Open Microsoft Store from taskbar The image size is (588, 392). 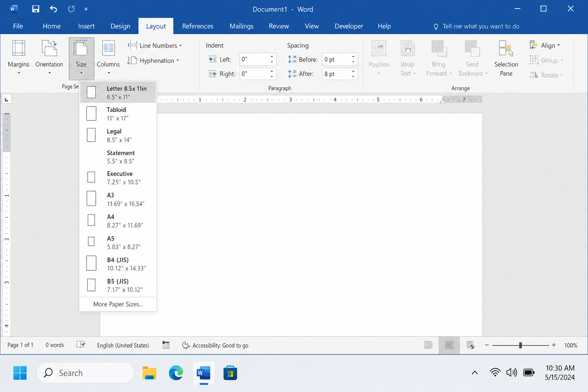click(230, 373)
